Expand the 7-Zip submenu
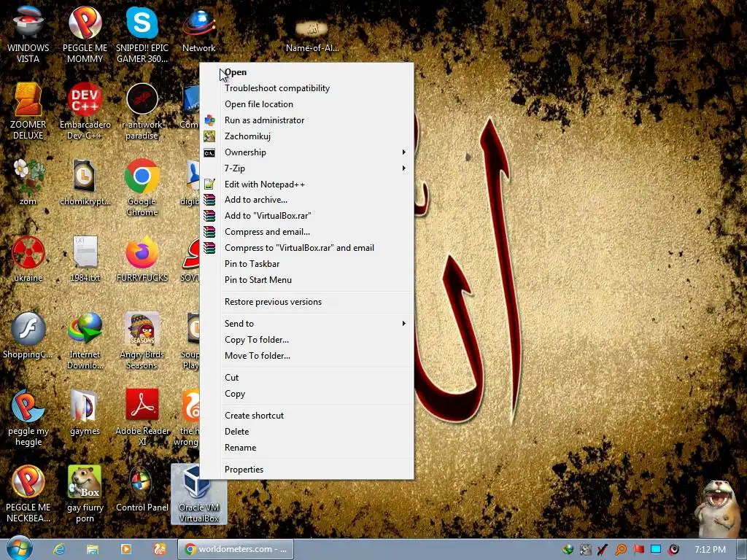Screen dimensions: 747x560 tap(307, 168)
